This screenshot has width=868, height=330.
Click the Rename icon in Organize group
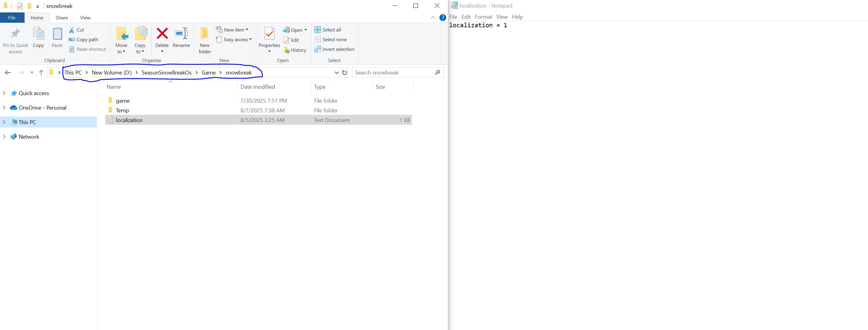(181, 34)
